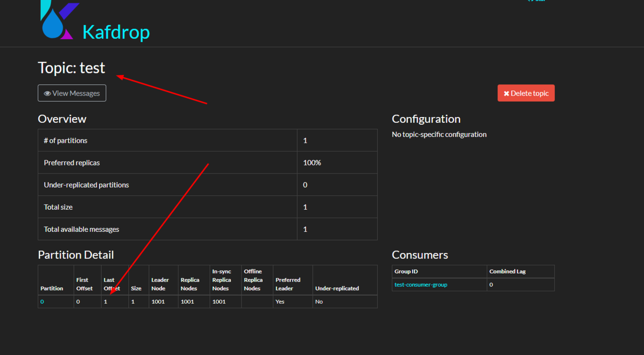Click the Kafdrop droplet logo icon
This screenshot has height=355, width=644.
point(59,20)
